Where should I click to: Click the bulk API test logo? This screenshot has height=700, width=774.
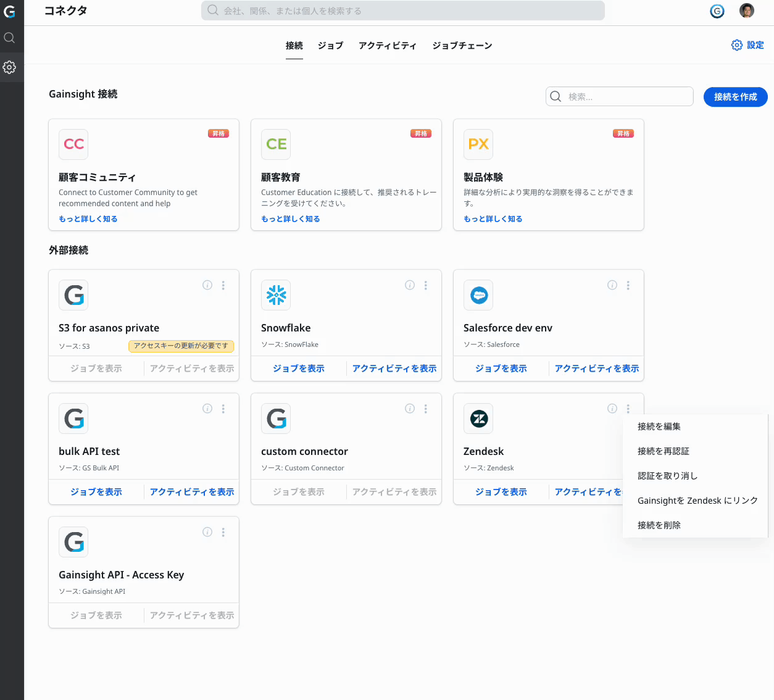(x=73, y=419)
